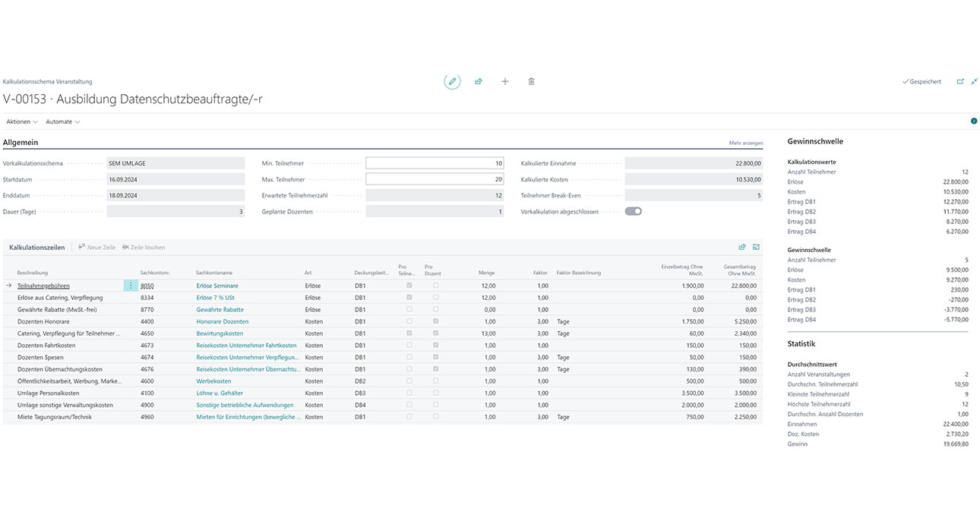The height and width of the screenshot is (524, 980).
Task: Click the teal info circle icon
Action: pyautogui.click(x=974, y=122)
